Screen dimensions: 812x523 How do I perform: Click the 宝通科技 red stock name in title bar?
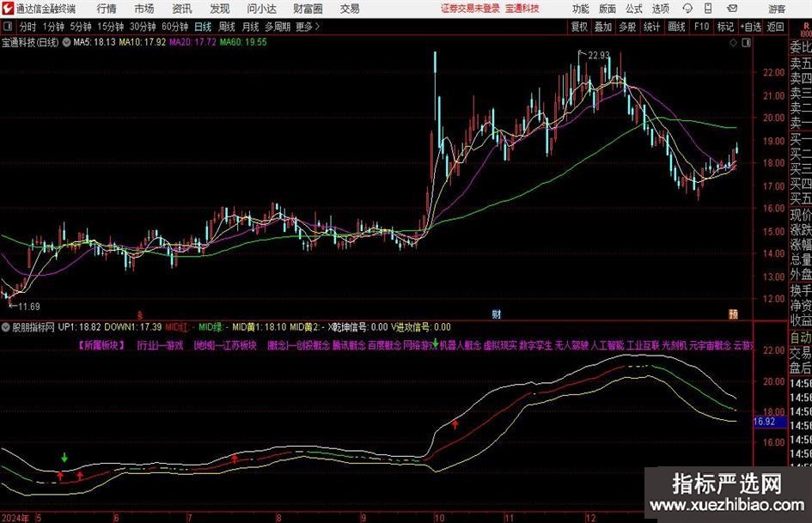pyautogui.click(x=522, y=9)
